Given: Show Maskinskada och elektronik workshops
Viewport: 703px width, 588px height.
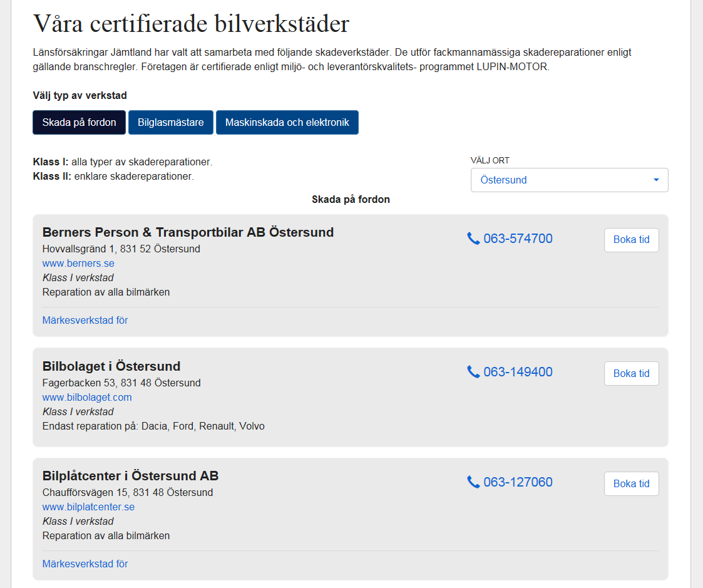Looking at the screenshot, I should 287,123.
